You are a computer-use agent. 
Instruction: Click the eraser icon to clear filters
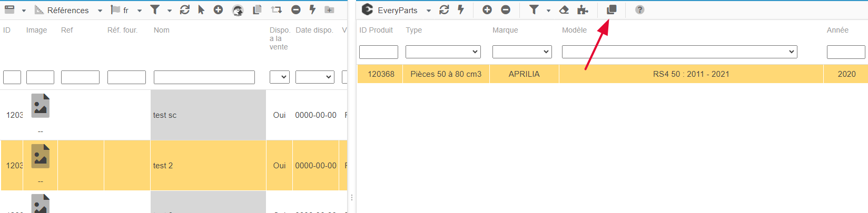[x=564, y=9]
